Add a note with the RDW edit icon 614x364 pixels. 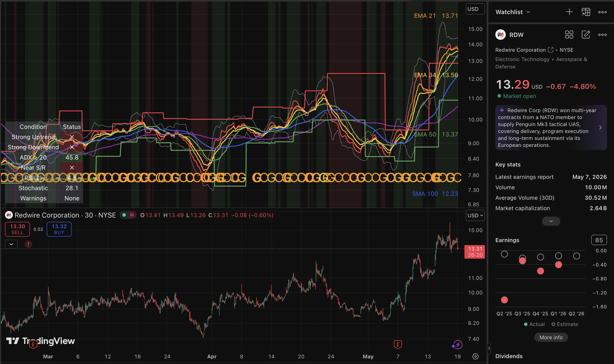coord(586,35)
